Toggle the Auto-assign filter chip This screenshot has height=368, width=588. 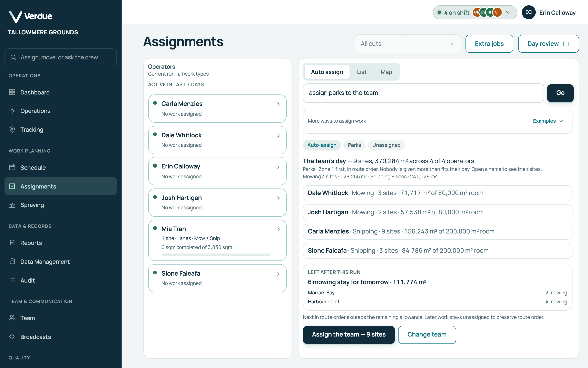coord(322,145)
